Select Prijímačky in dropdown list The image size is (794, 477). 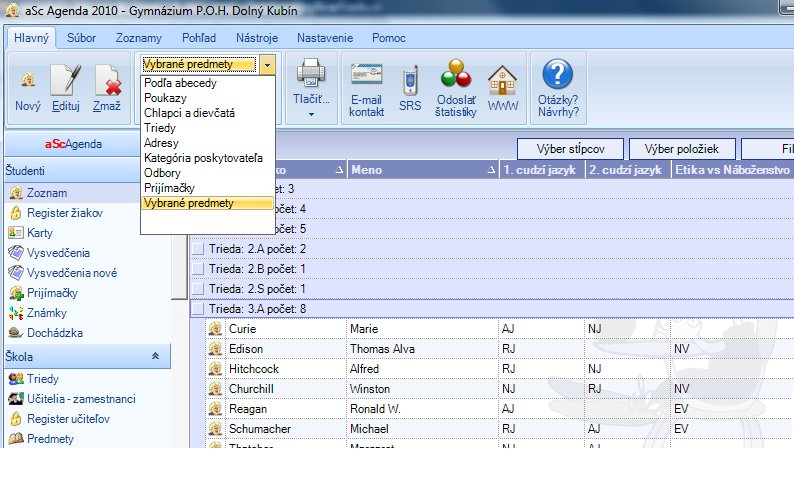pyautogui.click(x=208, y=188)
